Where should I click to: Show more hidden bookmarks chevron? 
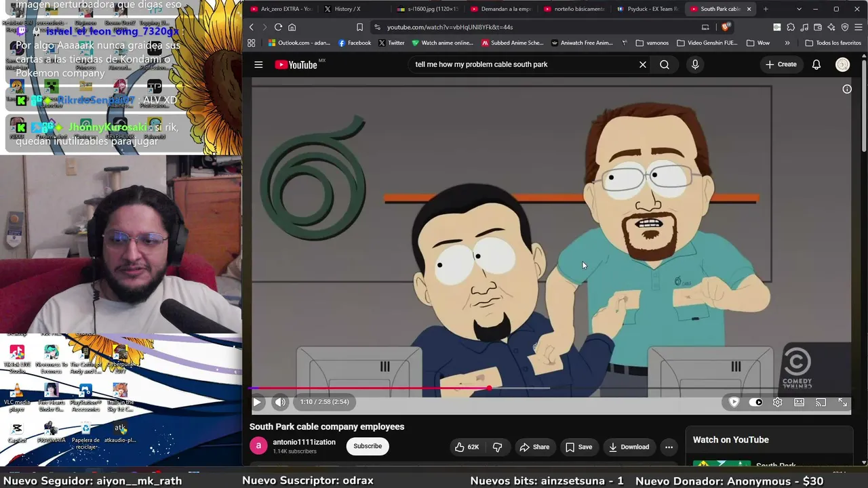pyautogui.click(x=787, y=43)
